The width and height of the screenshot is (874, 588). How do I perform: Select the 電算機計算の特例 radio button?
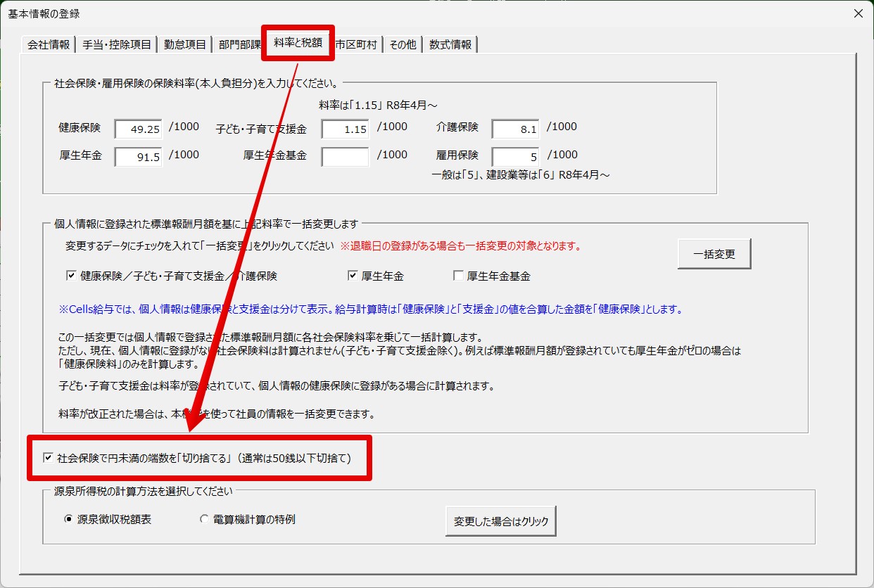(204, 520)
